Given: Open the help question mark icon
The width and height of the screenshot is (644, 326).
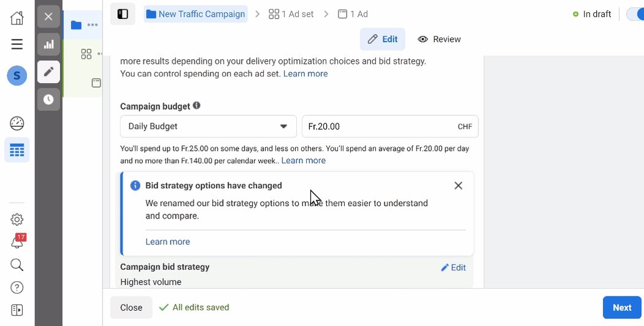Looking at the screenshot, I should point(17,287).
